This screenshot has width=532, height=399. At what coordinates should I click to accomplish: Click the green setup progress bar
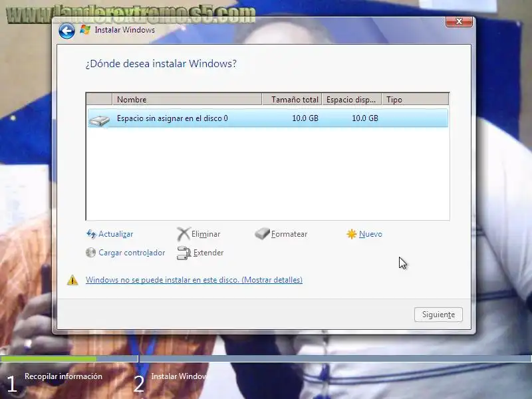[48, 358]
